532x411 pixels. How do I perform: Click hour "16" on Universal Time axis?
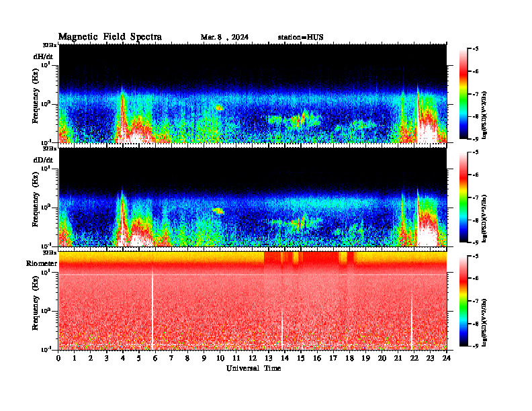click(317, 358)
